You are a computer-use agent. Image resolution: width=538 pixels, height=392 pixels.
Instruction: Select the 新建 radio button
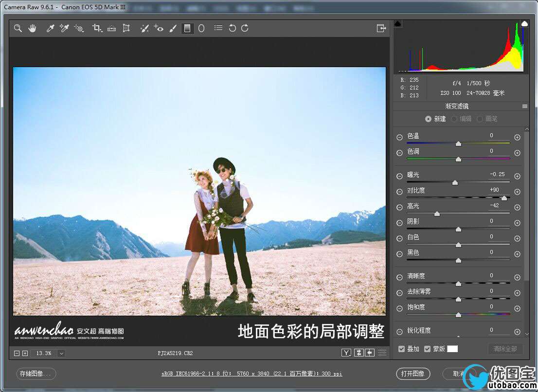(x=428, y=119)
